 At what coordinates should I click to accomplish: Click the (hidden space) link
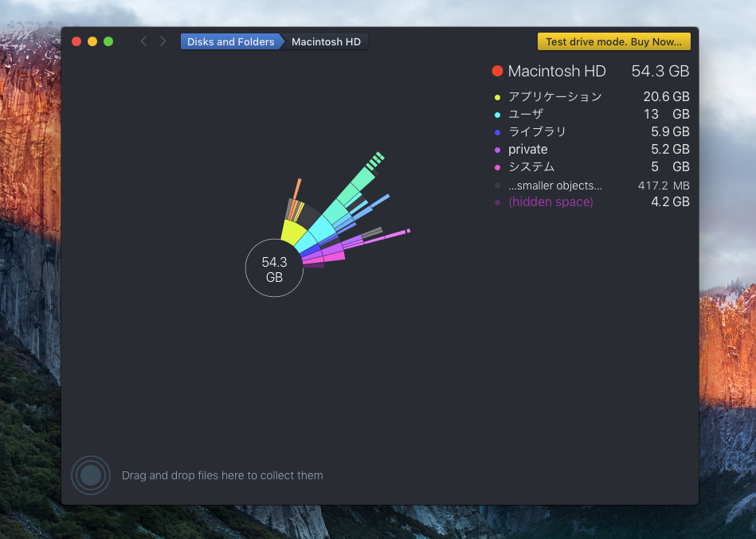(x=550, y=201)
